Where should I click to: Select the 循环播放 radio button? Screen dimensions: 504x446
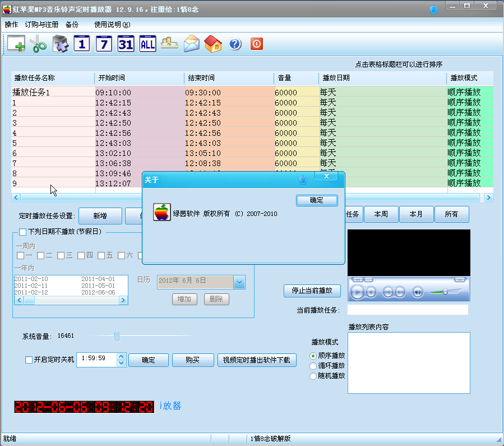314,367
